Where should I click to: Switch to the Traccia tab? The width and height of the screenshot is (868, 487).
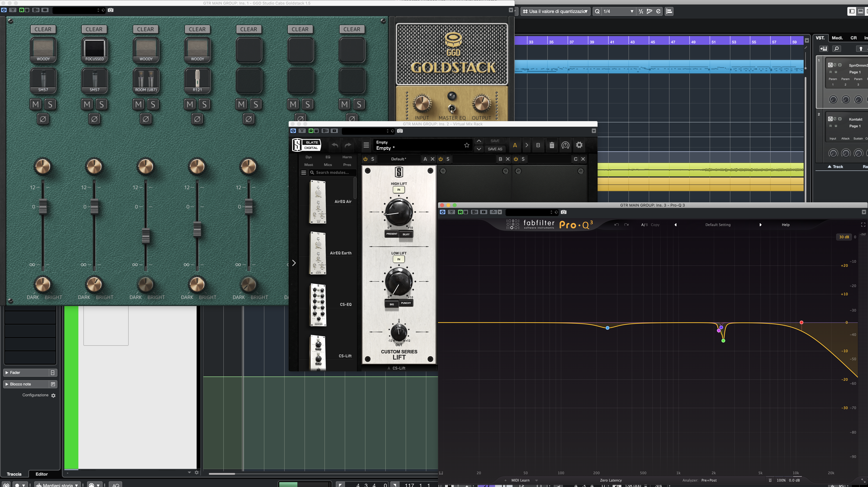click(14, 474)
